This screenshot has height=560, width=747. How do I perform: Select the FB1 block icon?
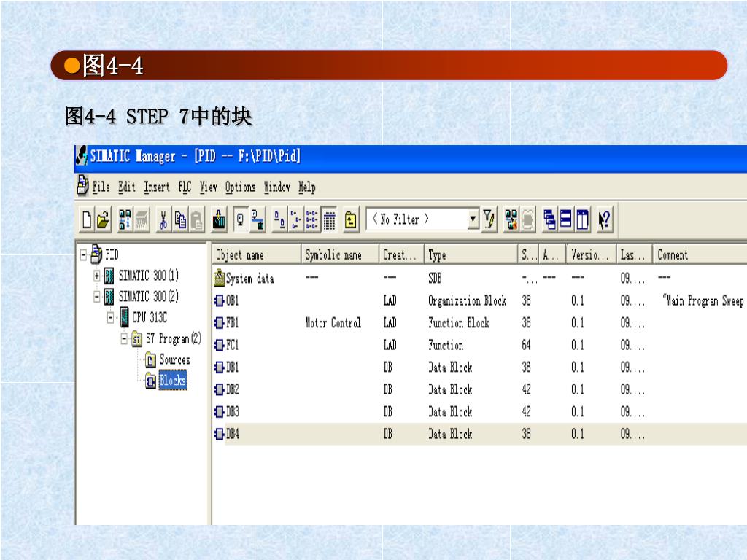(219, 323)
